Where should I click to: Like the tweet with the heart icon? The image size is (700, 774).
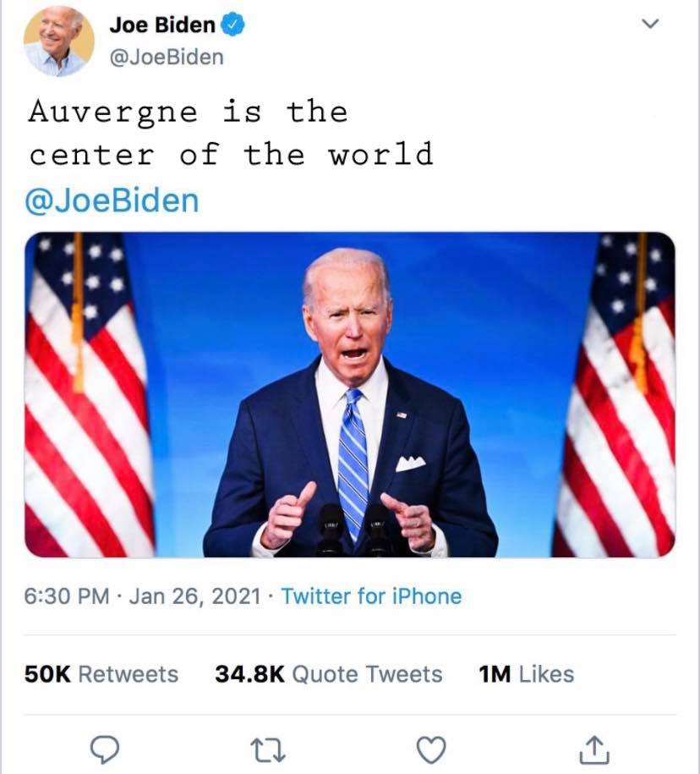[431, 749]
